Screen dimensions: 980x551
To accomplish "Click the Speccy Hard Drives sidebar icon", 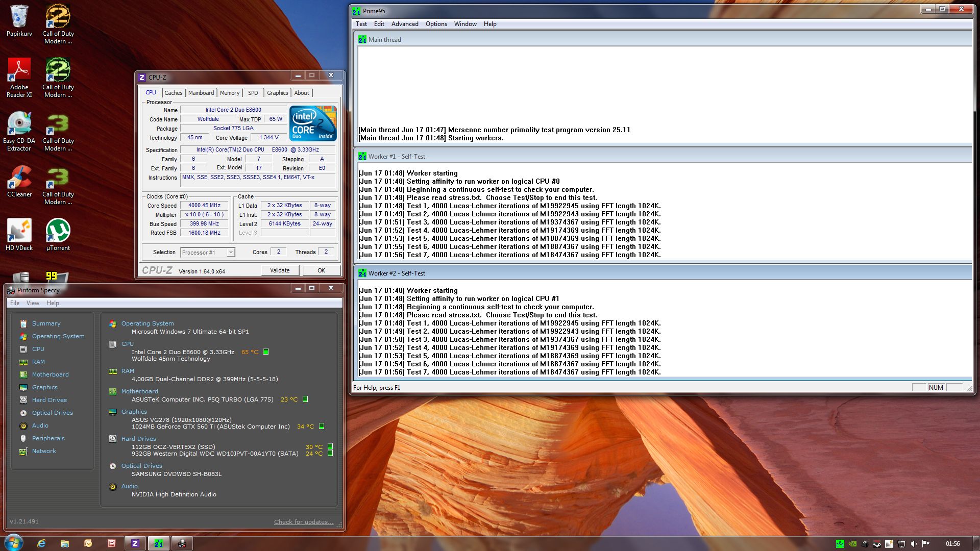I will coord(23,400).
